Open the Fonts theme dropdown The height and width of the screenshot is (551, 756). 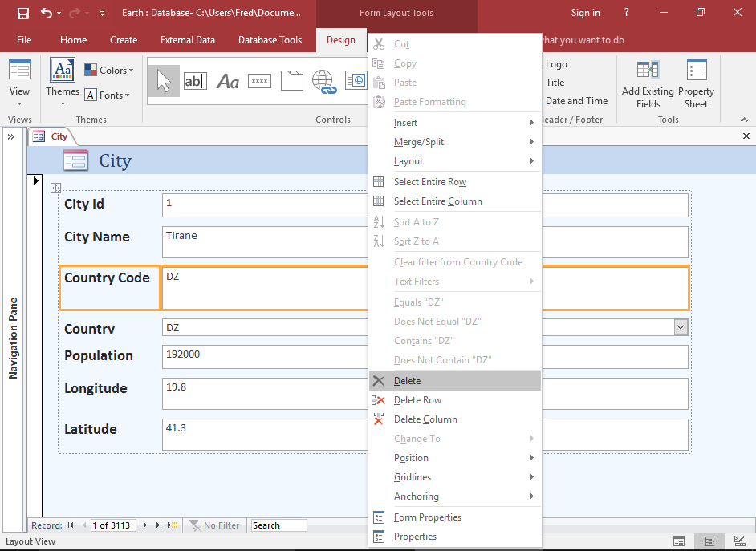[x=108, y=95]
